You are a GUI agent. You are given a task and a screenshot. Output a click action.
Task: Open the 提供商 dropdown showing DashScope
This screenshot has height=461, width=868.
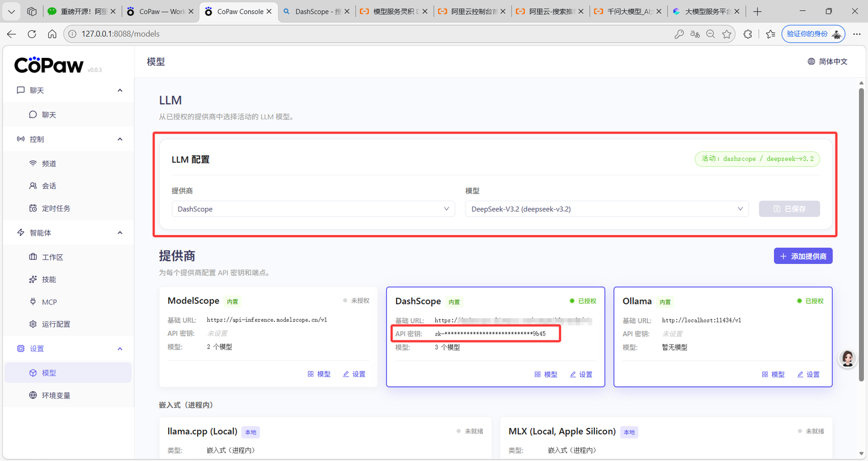pyautogui.click(x=313, y=209)
